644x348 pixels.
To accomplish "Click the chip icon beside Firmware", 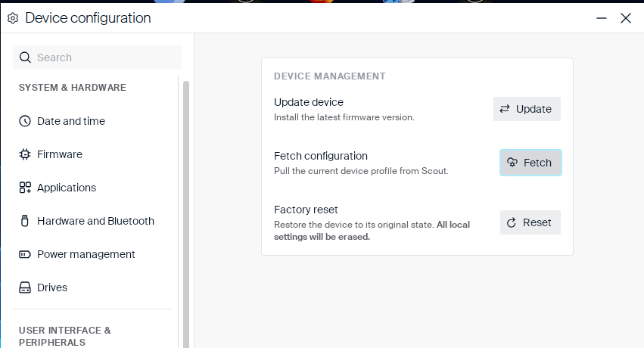I will pyautogui.click(x=25, y=154).
